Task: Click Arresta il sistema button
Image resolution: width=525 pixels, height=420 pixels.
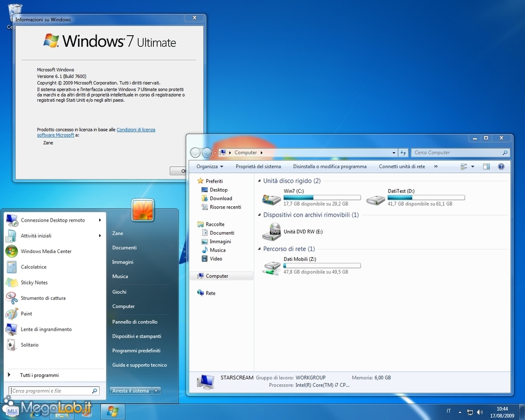Action: (x=131, y=391)
